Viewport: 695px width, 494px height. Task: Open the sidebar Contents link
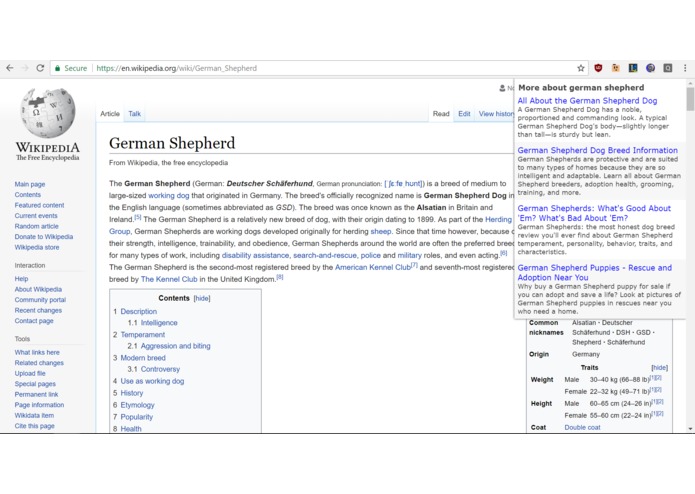click(27, 195)
